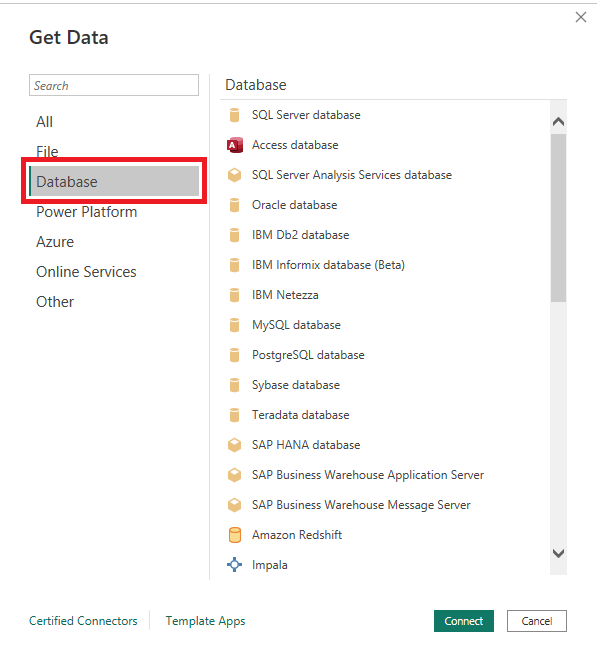The width and height of the screenshot is (597, 661).
Task: Click the Connect button
Action: (464, 621)
